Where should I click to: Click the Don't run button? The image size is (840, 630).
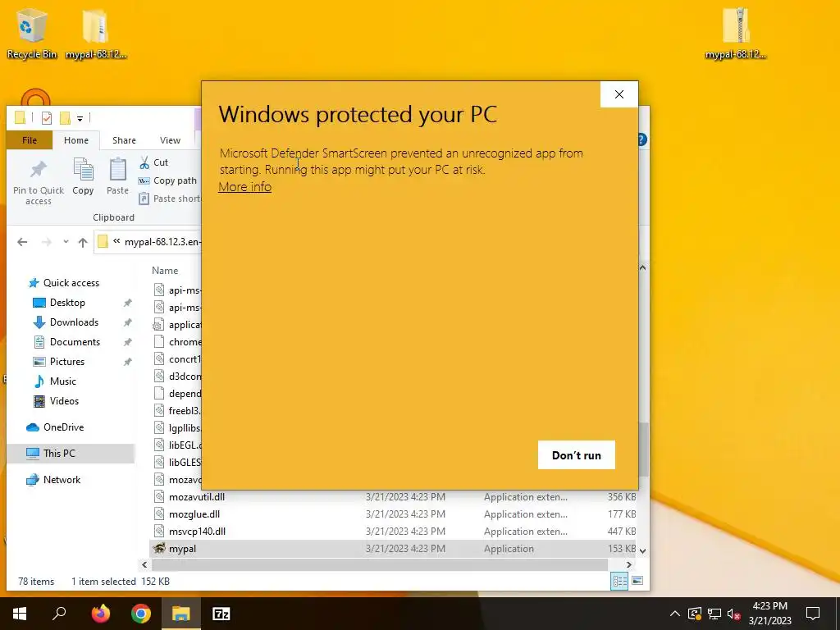point(577,454)
